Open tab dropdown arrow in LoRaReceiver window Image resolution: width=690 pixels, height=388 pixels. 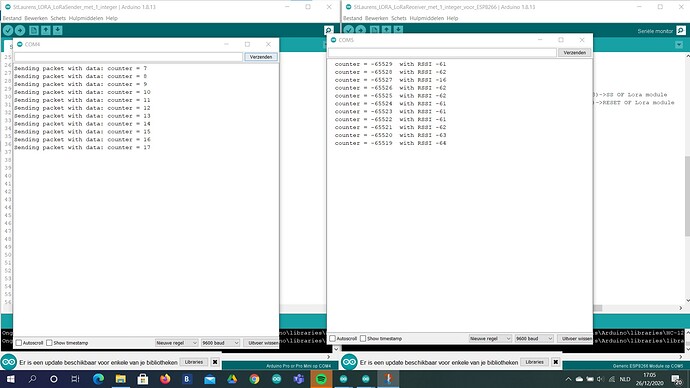point(679,45)
